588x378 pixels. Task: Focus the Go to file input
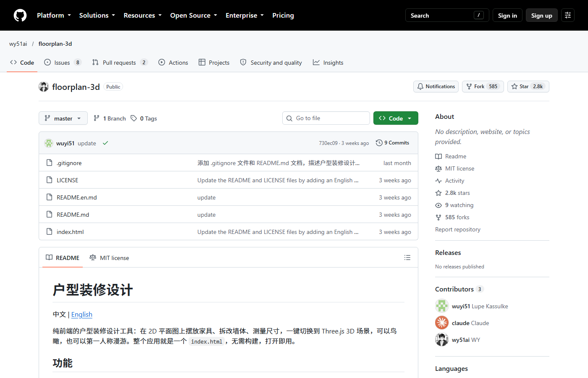326,118
